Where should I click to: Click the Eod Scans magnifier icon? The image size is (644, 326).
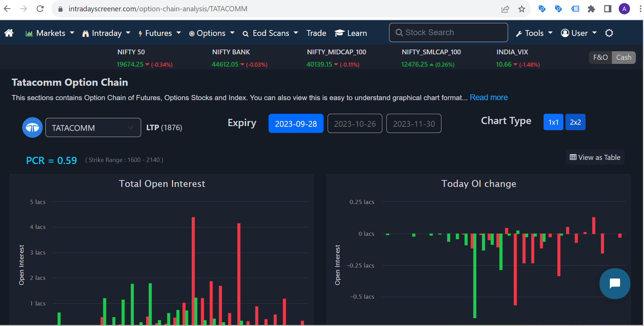[246, 33]
